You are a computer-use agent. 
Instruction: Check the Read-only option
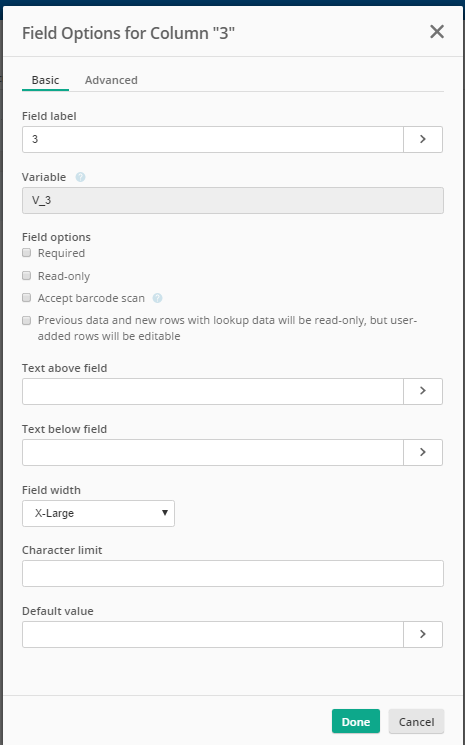(27, 276)
